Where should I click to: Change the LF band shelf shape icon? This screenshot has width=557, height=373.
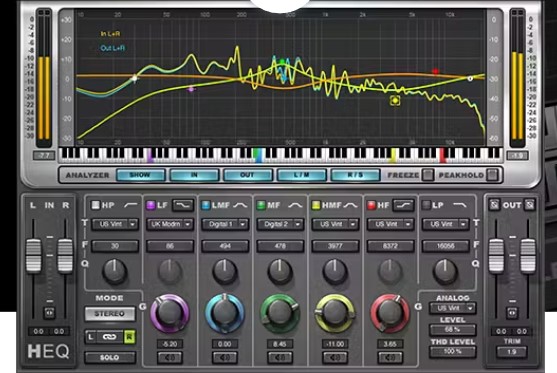[183, 205]
